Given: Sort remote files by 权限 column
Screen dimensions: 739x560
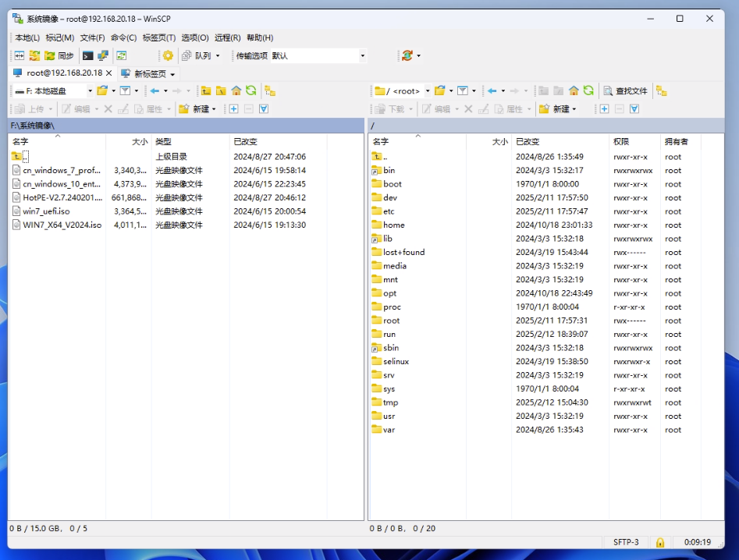Looking at the screenshot, I should point(621,141).
